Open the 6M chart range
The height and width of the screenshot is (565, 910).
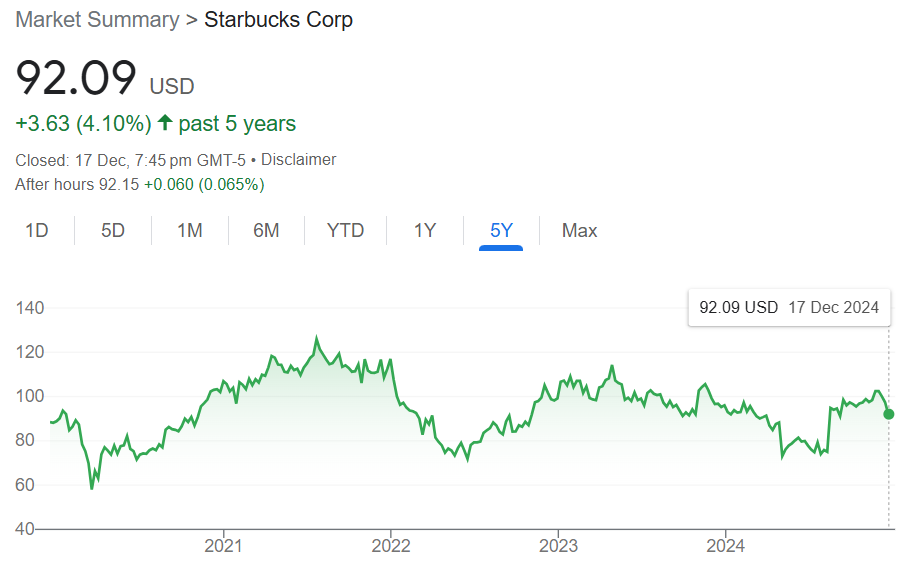coord(266,231)
